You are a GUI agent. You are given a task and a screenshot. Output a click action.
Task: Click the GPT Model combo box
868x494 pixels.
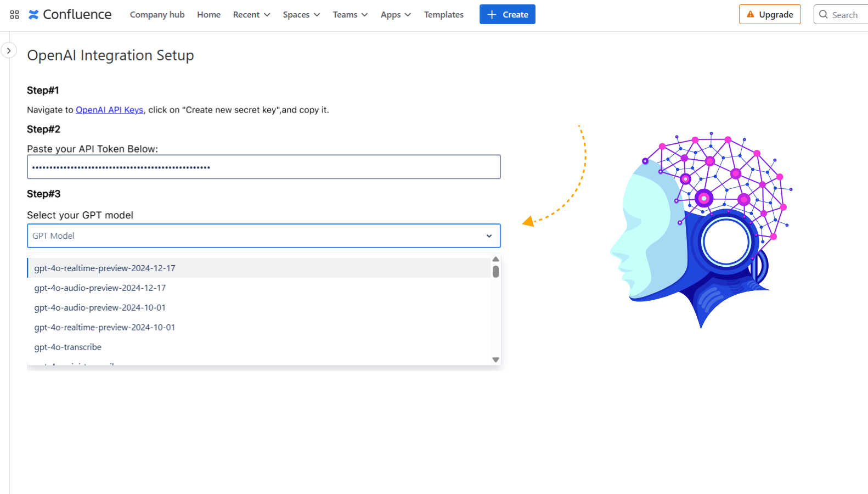[x=264, y=236]
